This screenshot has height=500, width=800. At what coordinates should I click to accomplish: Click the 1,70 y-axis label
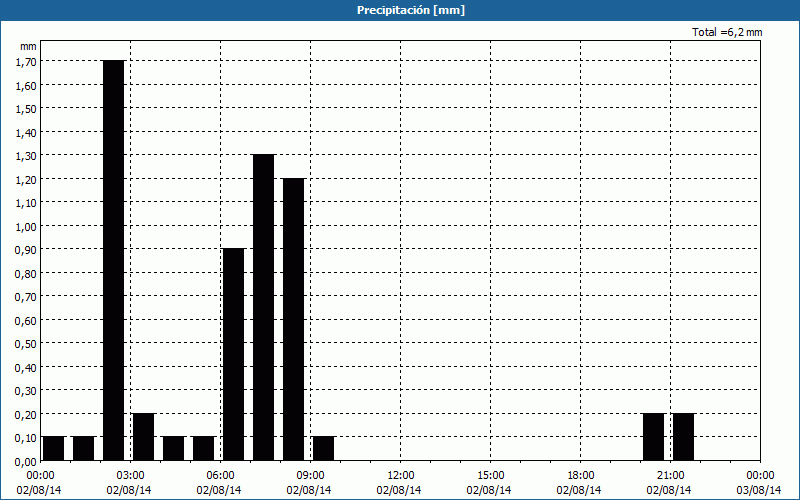tap(26, 62)
